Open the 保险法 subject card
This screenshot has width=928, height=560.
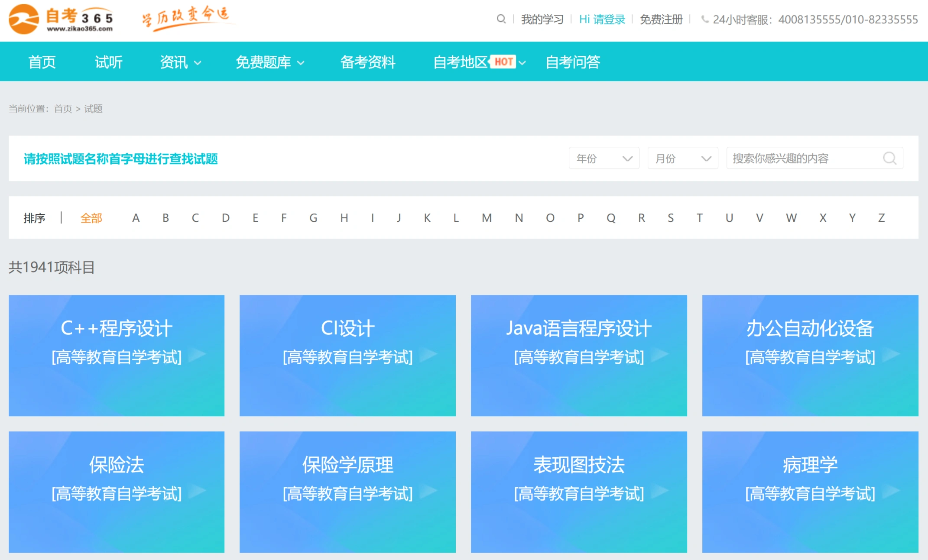tap(117, 492)
